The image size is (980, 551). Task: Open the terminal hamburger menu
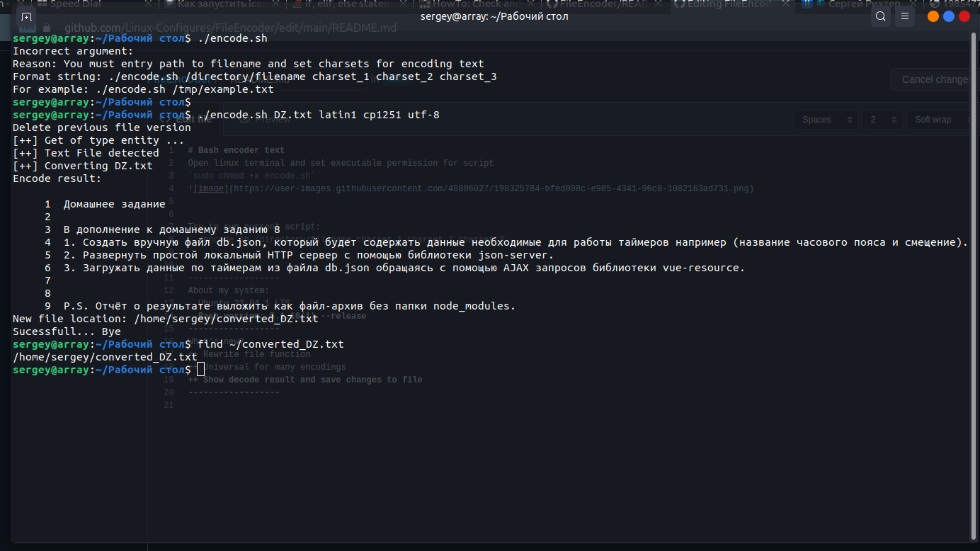[904, 16]
